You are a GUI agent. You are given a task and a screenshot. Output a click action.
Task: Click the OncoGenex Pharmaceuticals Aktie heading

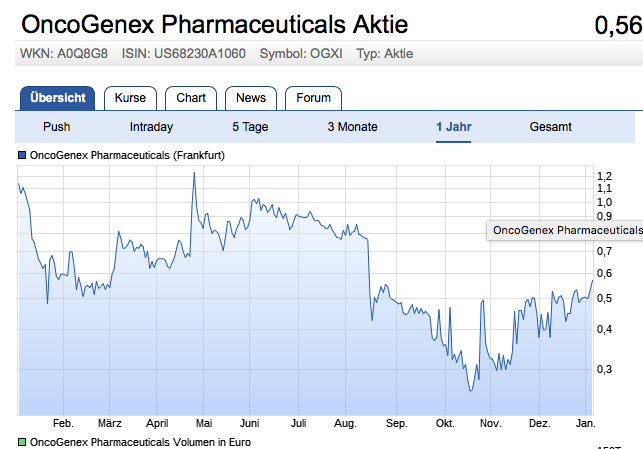(215, 25)
